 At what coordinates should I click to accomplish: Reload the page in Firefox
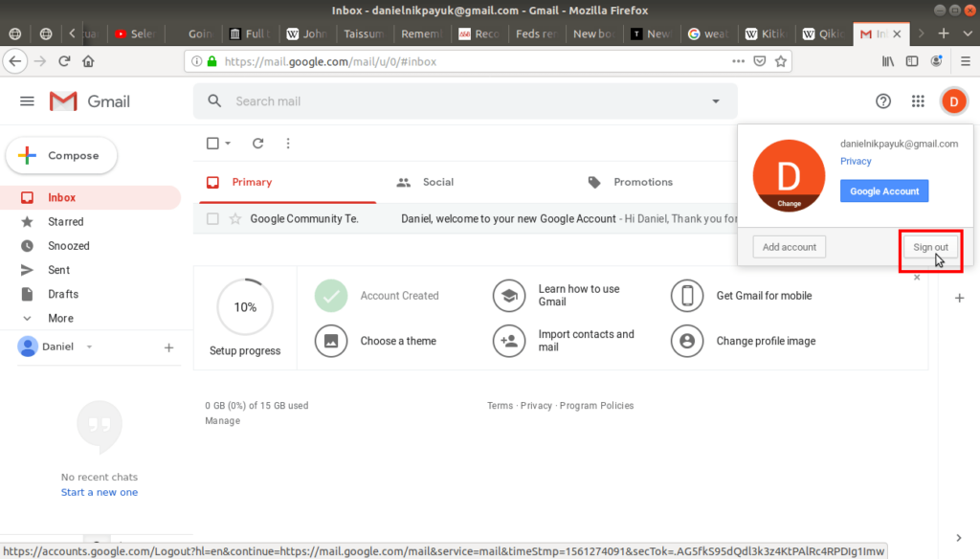coord(64,61)
